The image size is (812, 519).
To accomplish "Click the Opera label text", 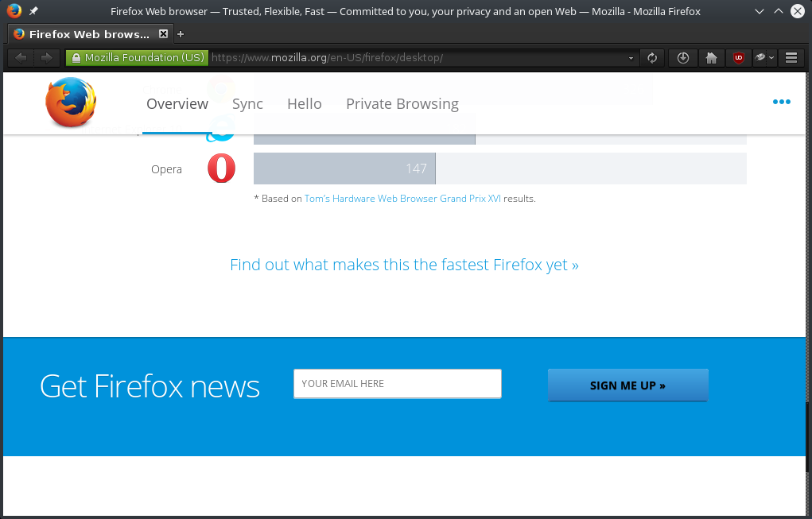I will coord(166,169).
